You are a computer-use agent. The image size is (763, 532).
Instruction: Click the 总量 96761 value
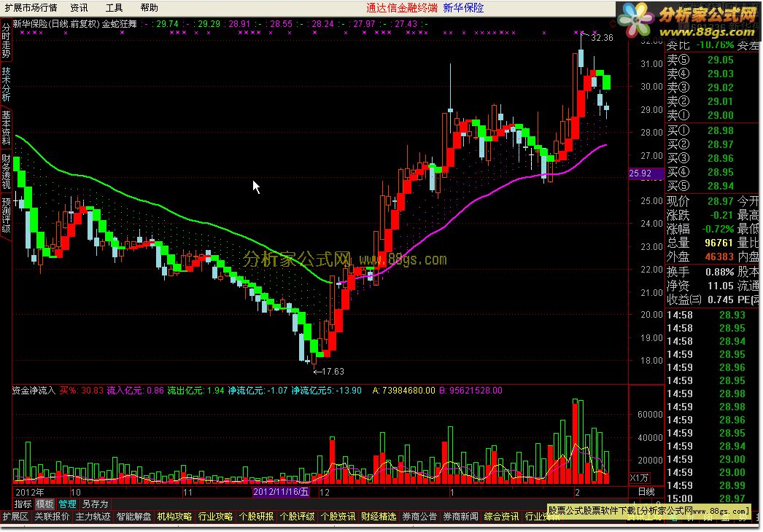(719, 243)
